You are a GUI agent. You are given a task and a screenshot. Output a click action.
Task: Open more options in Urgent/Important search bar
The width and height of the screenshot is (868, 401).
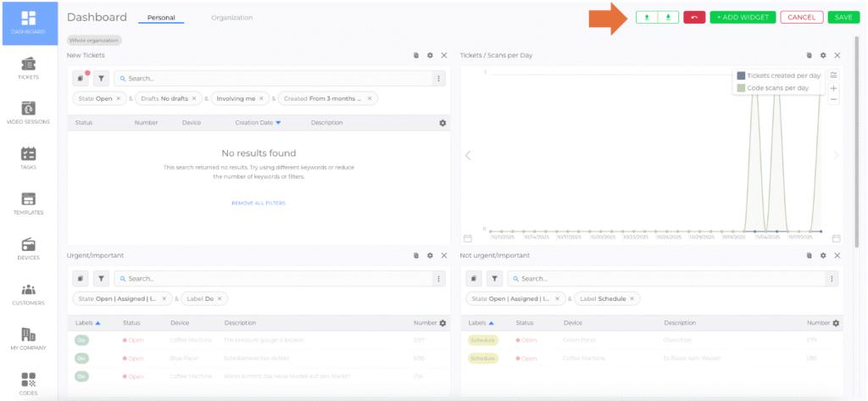point(438,279)
